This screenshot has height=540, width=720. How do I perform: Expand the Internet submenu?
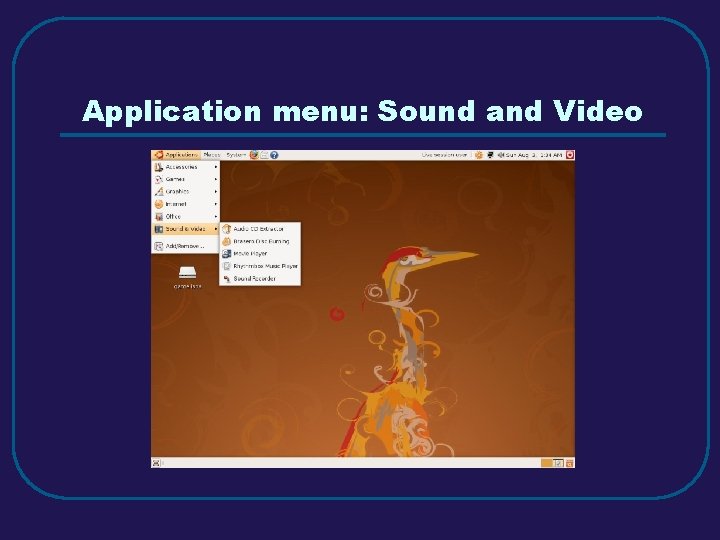186,204
